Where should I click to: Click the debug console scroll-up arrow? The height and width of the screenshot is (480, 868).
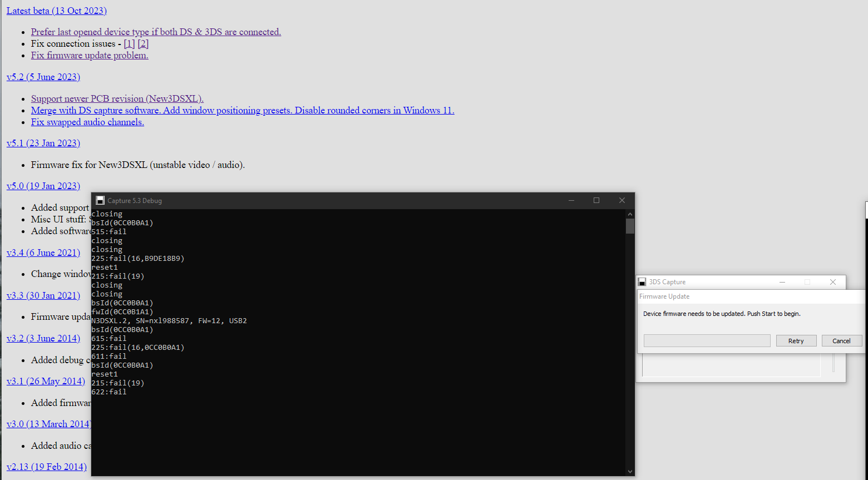click(630, 214)
